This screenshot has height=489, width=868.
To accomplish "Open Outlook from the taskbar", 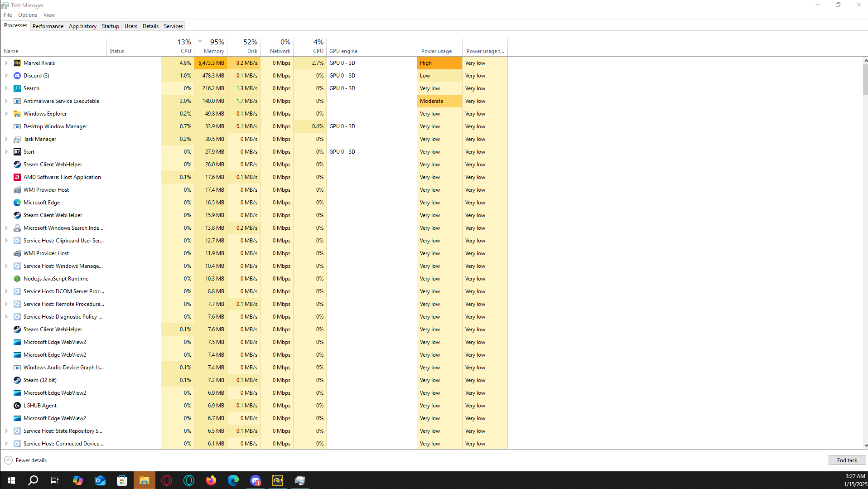I will click(x=100, y=480).
